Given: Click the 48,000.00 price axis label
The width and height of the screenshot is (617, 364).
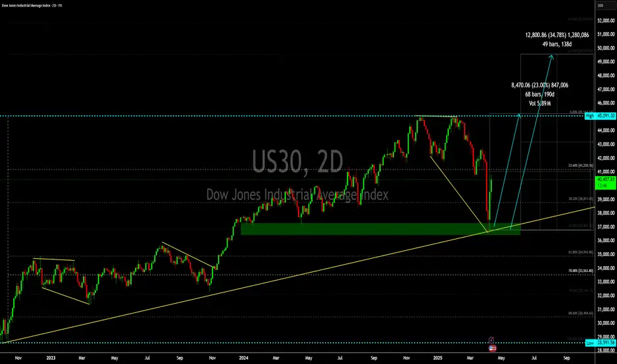Looking at the screenshot, I should click(606, 75).
